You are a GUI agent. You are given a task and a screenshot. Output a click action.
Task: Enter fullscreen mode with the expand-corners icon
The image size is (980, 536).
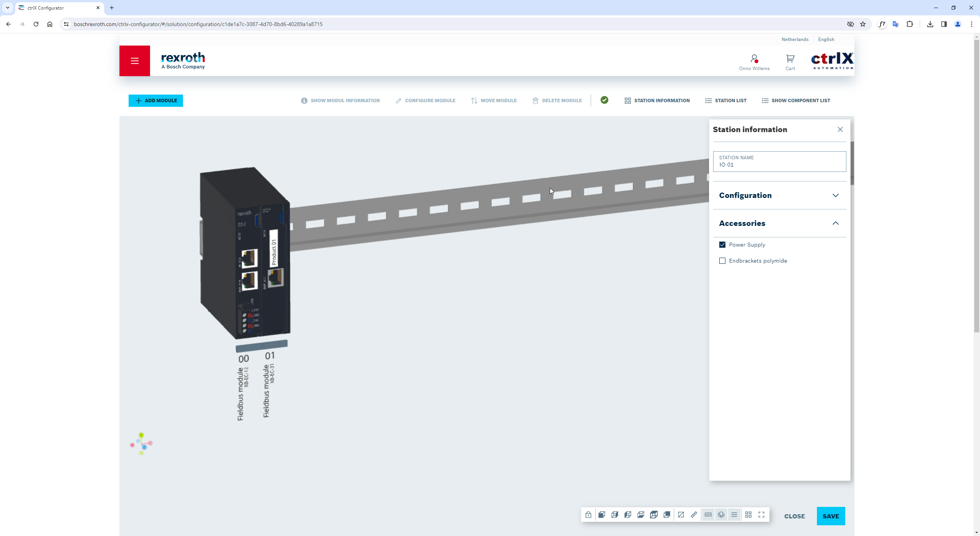[x=761, y=515]
